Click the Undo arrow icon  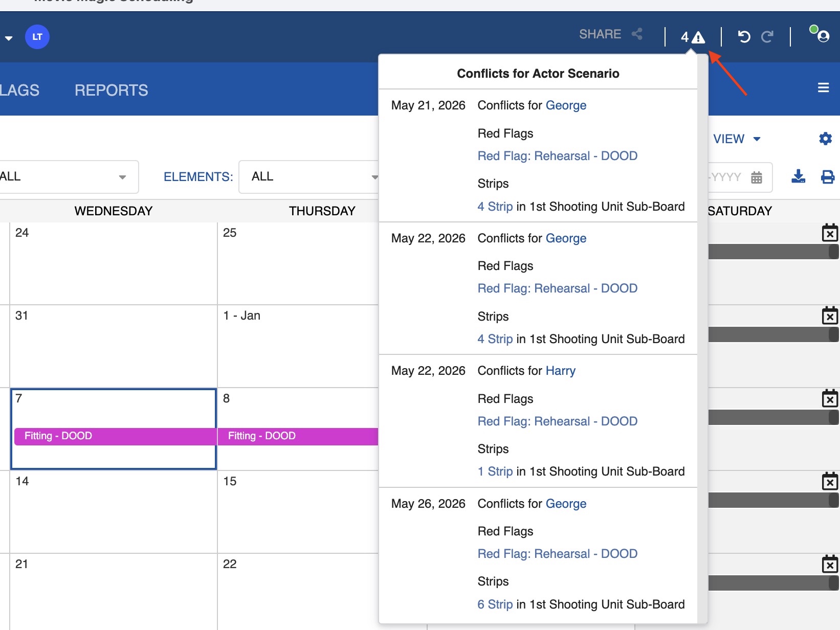[x=744, y=37]
